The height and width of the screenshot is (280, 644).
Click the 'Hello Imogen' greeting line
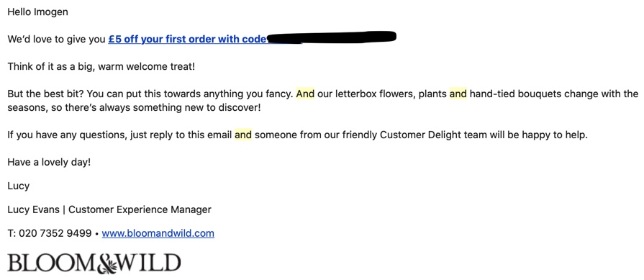pyautogui.click(x=38, y=12)
